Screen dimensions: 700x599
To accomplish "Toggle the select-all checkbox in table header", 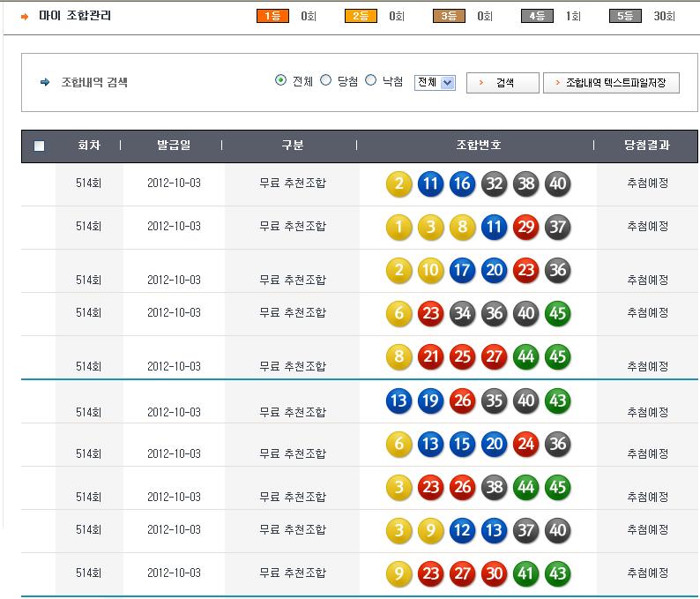I will 39,146.
